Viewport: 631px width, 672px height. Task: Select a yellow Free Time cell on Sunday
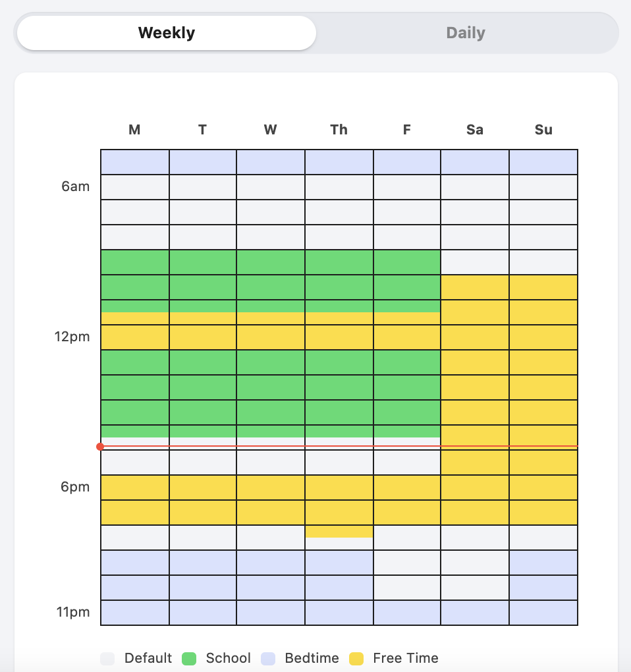(543, 362)
